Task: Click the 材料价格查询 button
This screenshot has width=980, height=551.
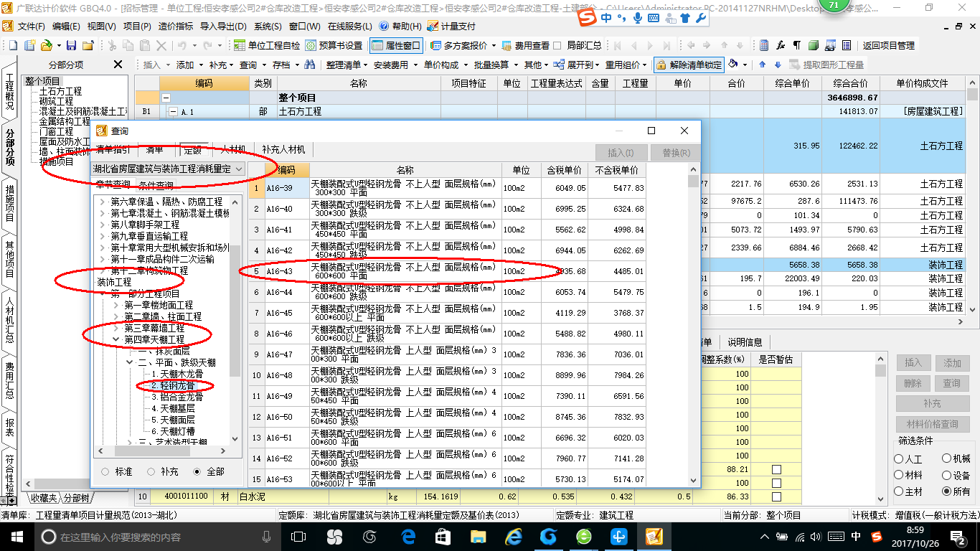Action: click(932, 424)
